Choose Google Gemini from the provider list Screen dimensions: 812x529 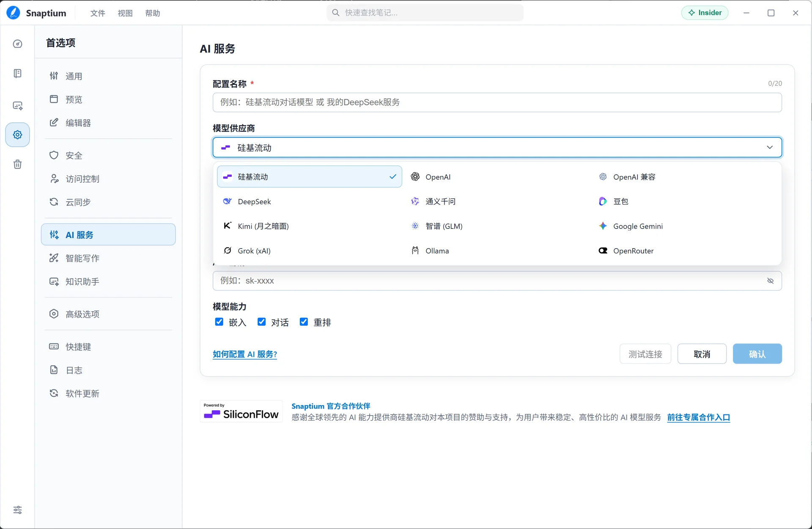tap(685, 226)
